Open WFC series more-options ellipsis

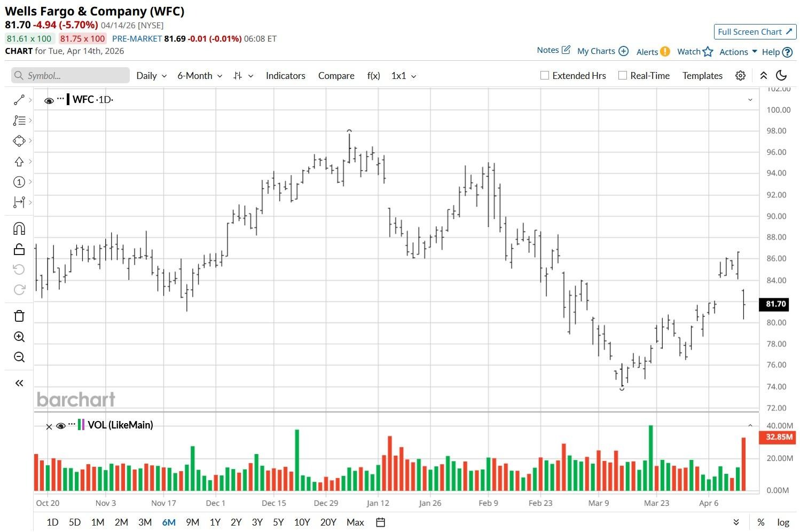click(60, 99)
